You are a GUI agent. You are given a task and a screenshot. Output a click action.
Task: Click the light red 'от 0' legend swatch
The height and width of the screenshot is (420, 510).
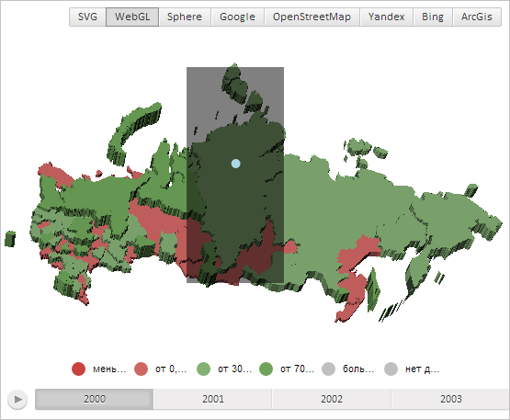[141, 369]
